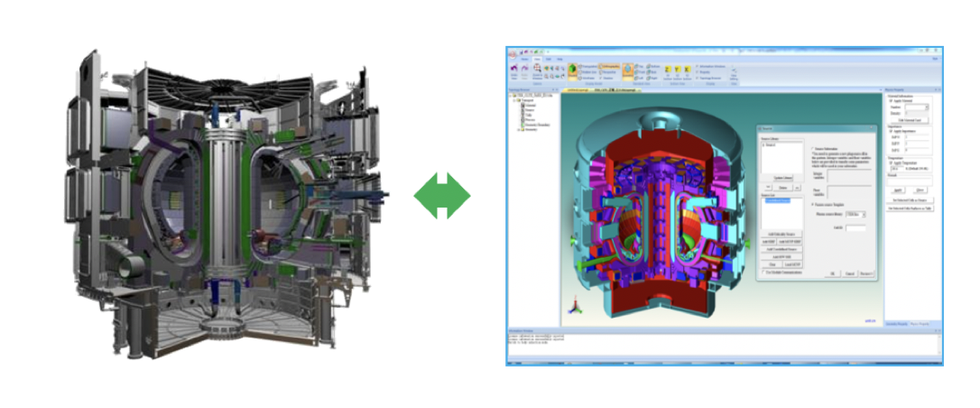Toggle the Shadow checkbox in Display Model
This screenshot has height=408, width=980.
click(601, 79)
